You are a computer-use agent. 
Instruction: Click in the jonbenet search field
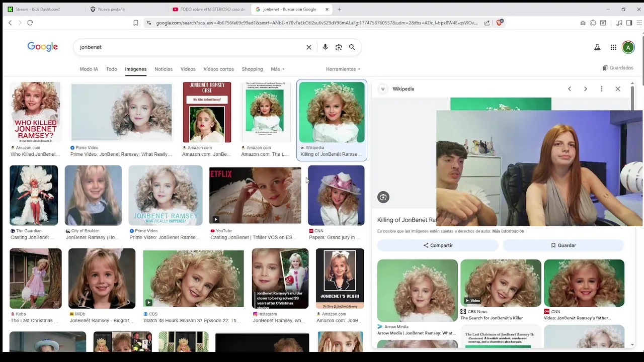coord(191,47)
